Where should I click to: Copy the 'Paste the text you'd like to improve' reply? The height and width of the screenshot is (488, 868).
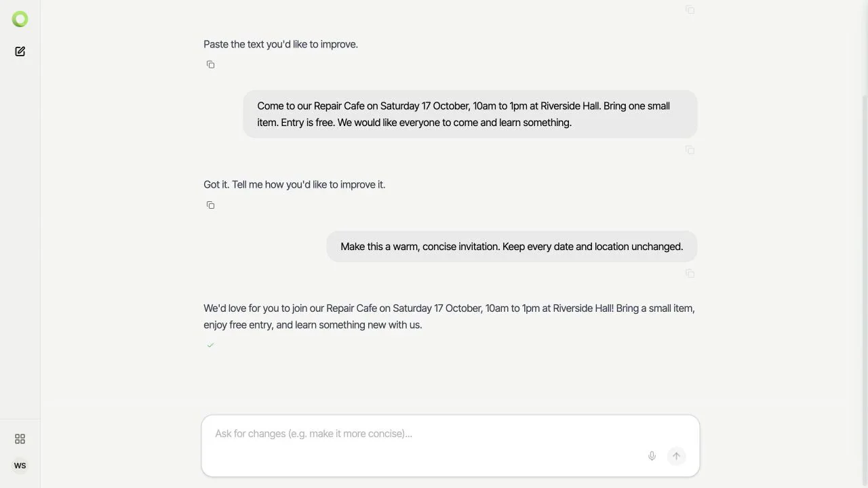point(210,64)
